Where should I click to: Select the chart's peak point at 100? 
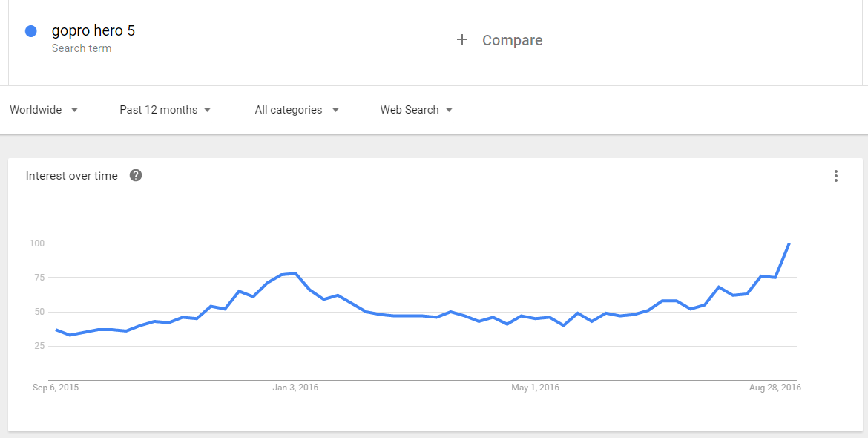[x=789, y=243]
